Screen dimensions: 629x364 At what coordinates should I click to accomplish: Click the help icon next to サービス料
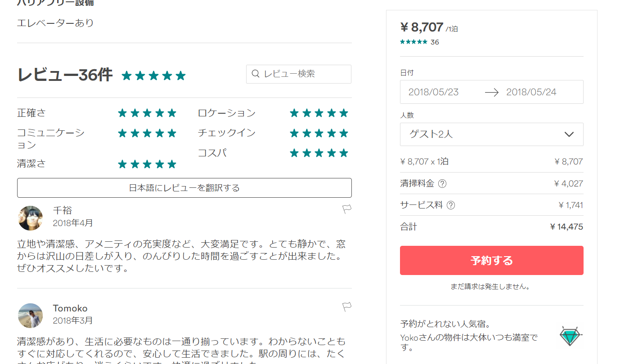coord(450,205)
